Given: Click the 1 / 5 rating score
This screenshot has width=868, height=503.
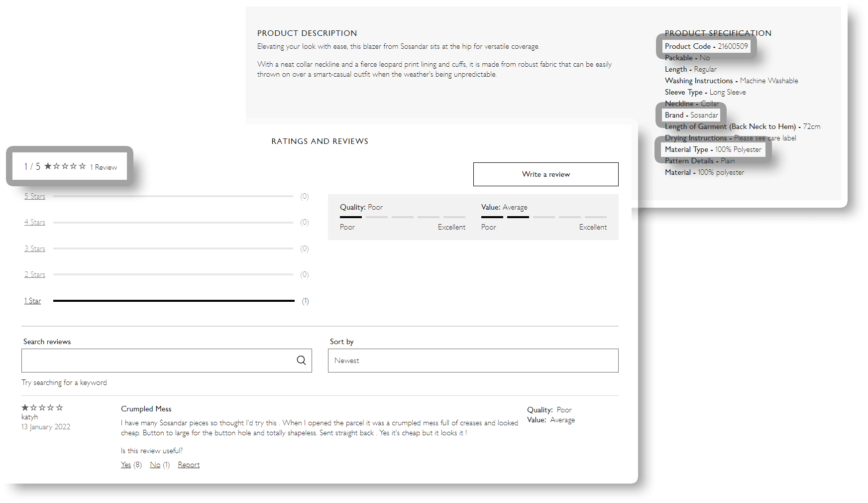Looking at the screenshot, I should coord(32,167).
